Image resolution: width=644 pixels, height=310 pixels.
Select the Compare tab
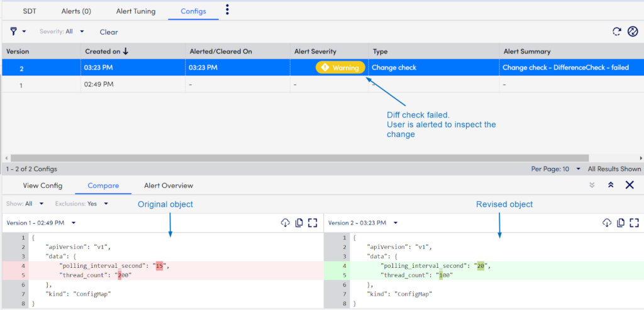[103, 185]
